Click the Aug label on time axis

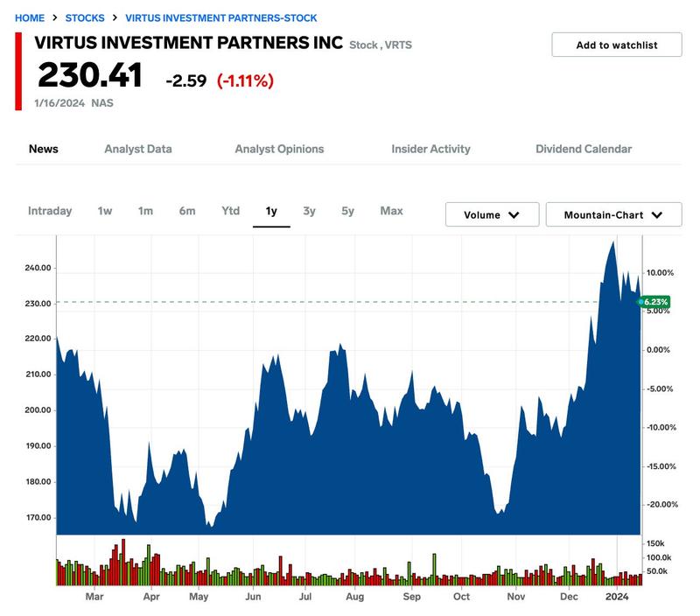coord(355,597)
